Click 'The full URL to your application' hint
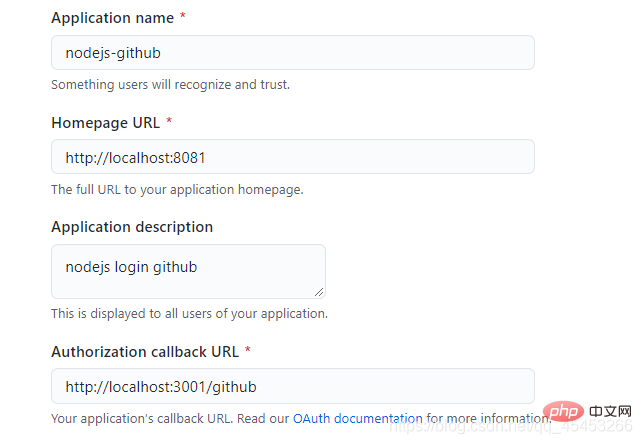 click(x=177, y=189)
